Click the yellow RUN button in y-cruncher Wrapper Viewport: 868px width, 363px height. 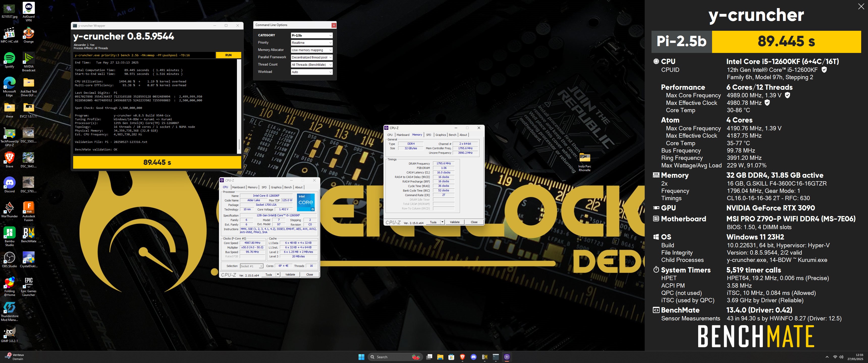228,55
